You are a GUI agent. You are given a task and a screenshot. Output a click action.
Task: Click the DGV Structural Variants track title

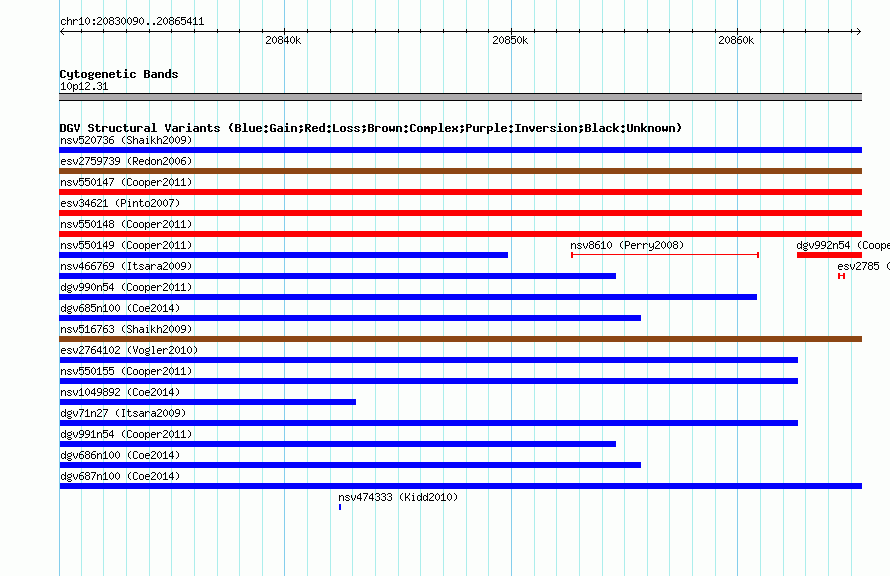(371, 128)
